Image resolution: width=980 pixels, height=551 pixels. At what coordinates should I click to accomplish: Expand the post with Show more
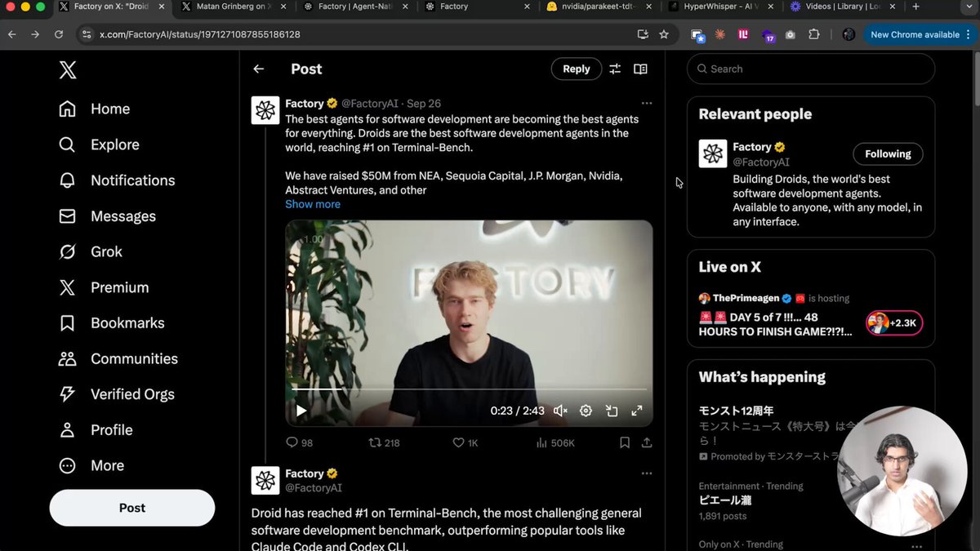[312, 203]
